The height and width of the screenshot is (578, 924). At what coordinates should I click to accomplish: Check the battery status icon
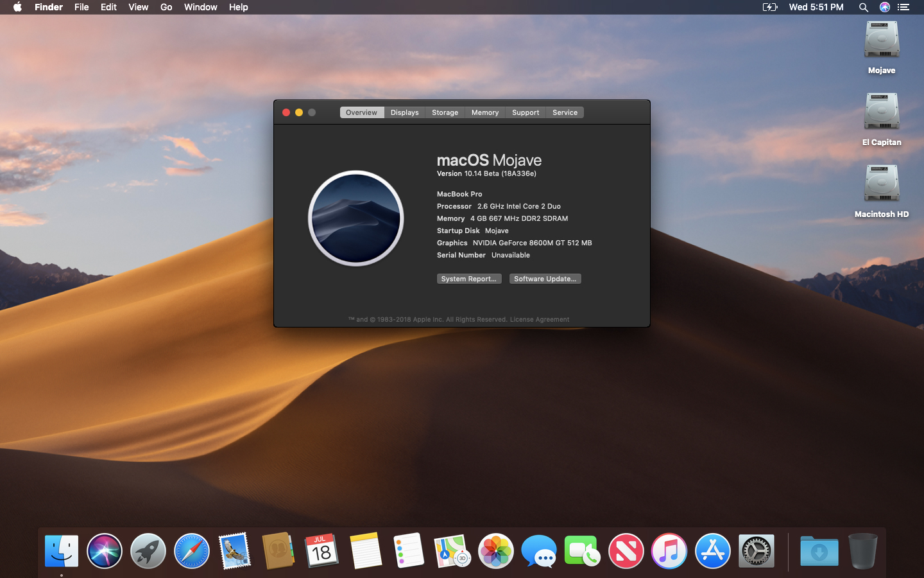[769, 7]
